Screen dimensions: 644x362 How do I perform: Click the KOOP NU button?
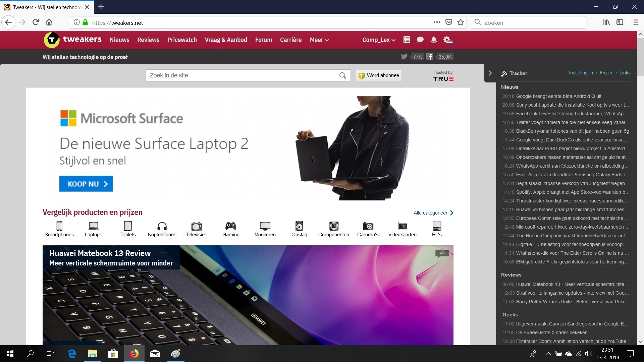pyautogui.click(x=86, y=184)
